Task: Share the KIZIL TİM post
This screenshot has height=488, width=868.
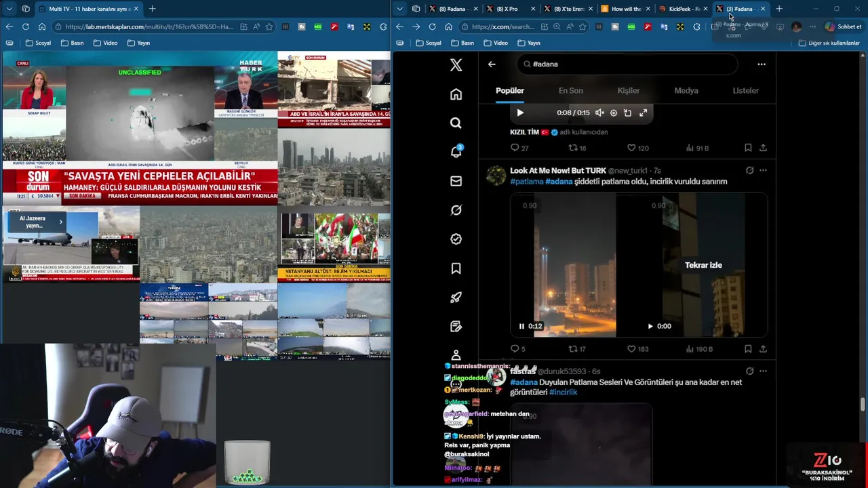Action: click(763, 148)
